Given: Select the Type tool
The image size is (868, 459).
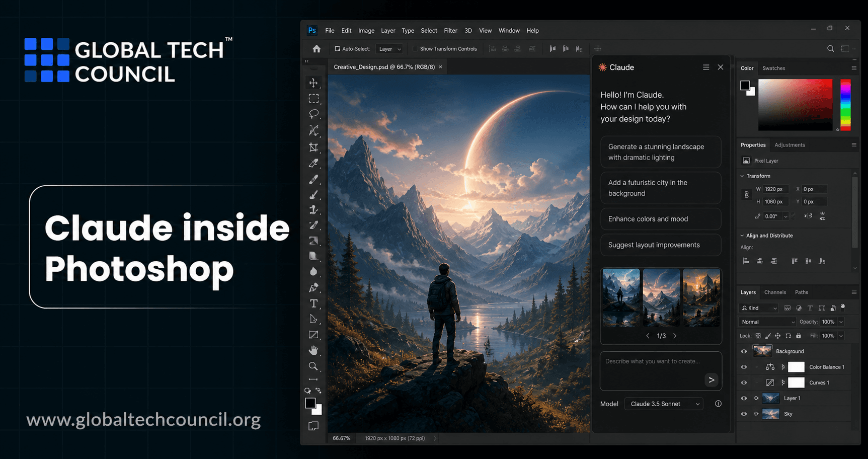Looking at the screenshot, I should [x=313, y=303].
